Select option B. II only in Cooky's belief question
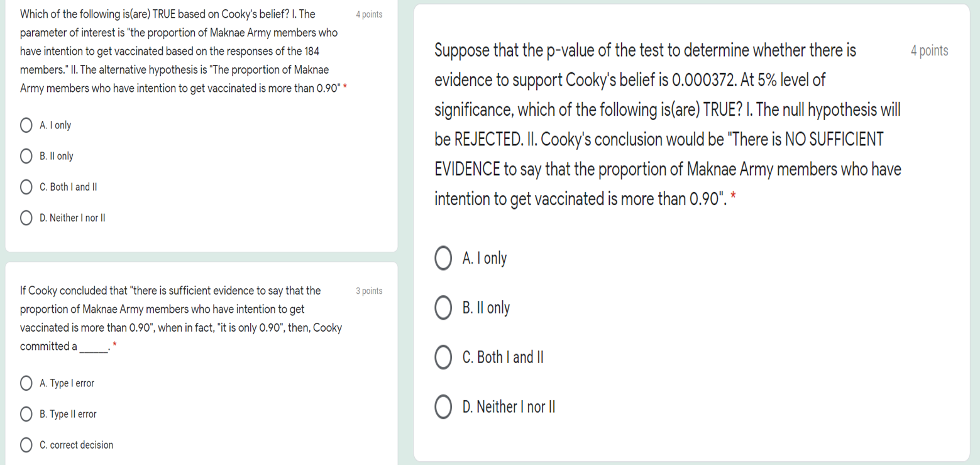Screen dimensions: 980x465 coord(26,156)
